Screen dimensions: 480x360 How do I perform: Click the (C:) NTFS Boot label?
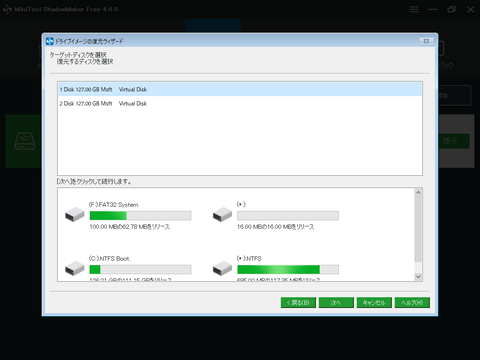tap(110, 259)
